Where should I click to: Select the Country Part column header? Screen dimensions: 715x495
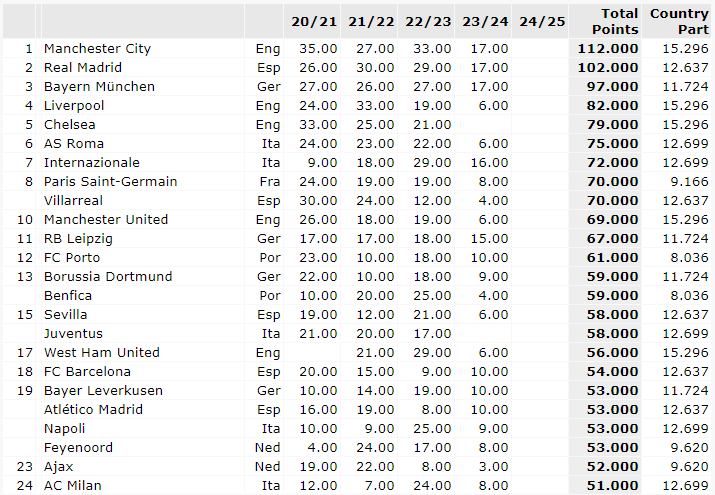pyautogui.click(x=679, y=21)
